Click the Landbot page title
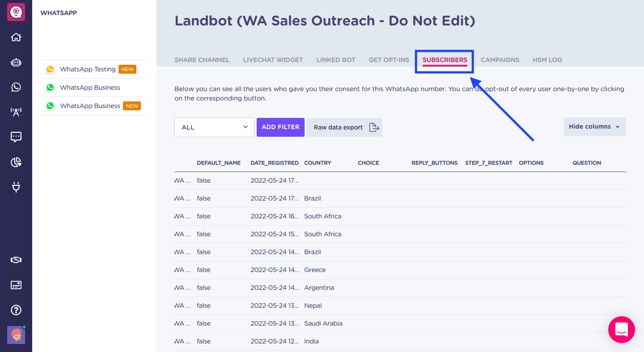This screenshot has width=644, height=352. (x=325, y=21)
